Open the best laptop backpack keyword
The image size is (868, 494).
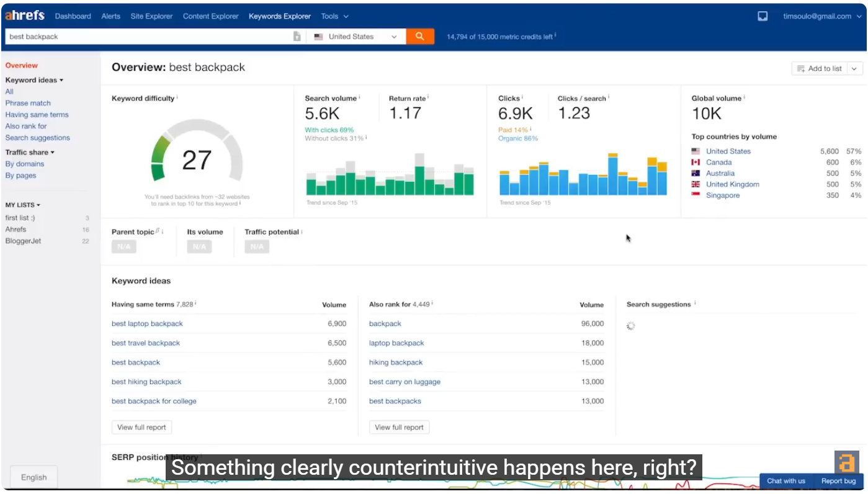click(147, 323)
